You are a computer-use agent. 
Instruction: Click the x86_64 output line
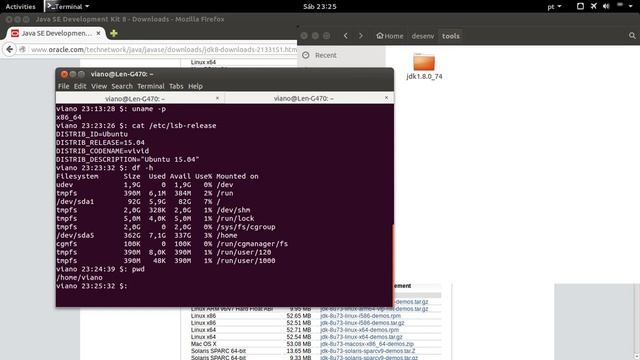69,117
